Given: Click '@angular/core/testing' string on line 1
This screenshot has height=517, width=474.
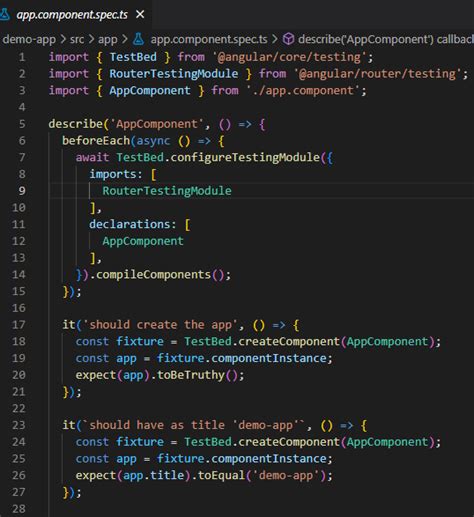Looking at the screenshot, I should pos(289,57).
